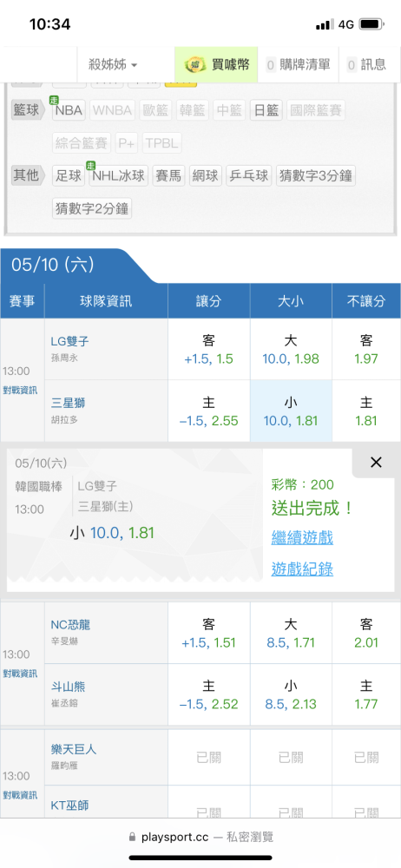401x868 pixels.
Task: Select 猜數字3分鐘 game
Action: pos(316,176)
